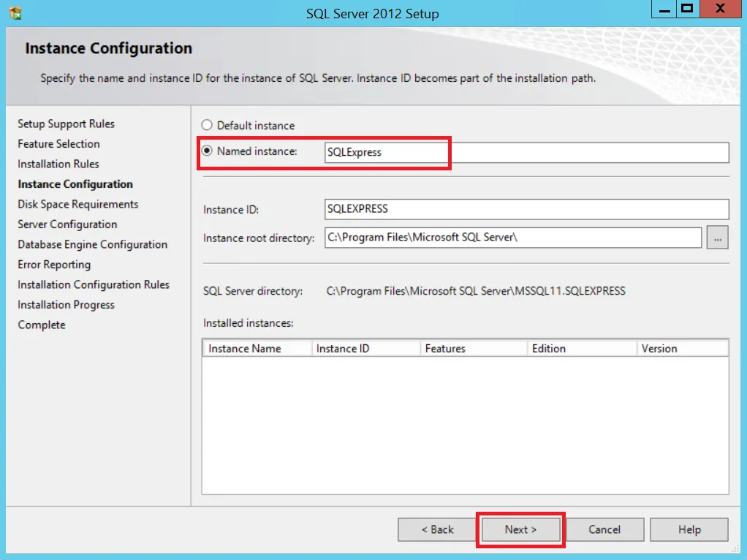Select Installation Configuration Rules in the steps list
Viewport: 747px width, 560px height.
point(94,284)
